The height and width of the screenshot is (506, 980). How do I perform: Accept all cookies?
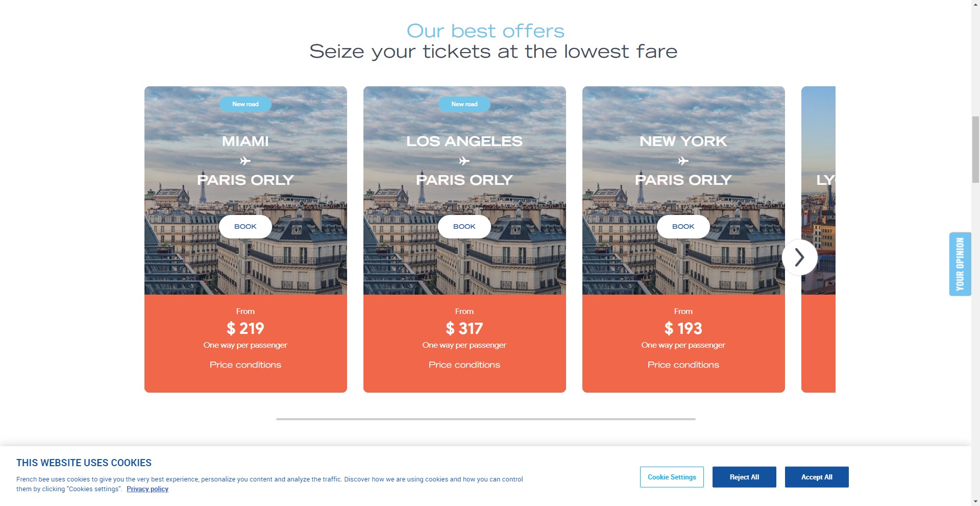(x=817, y=477)
